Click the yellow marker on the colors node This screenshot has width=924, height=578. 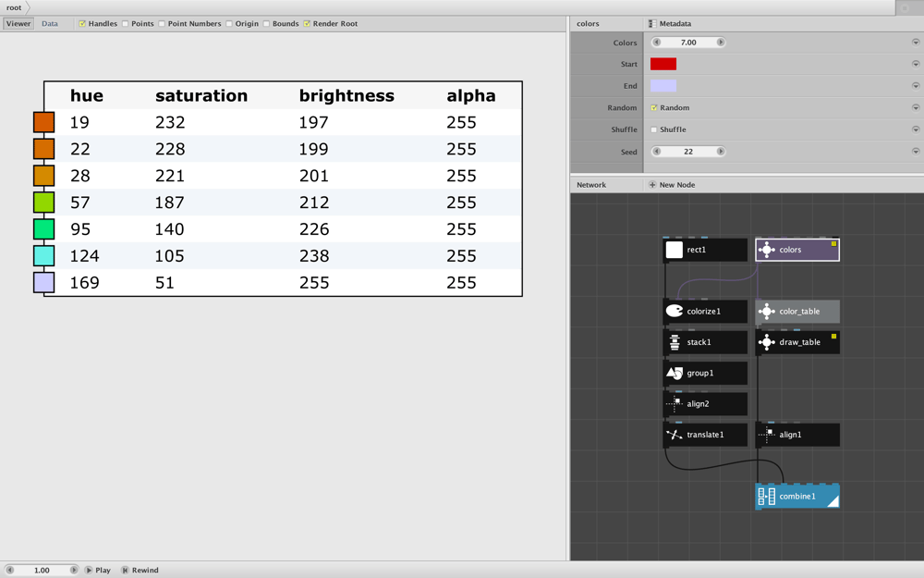tap(833, 243)
